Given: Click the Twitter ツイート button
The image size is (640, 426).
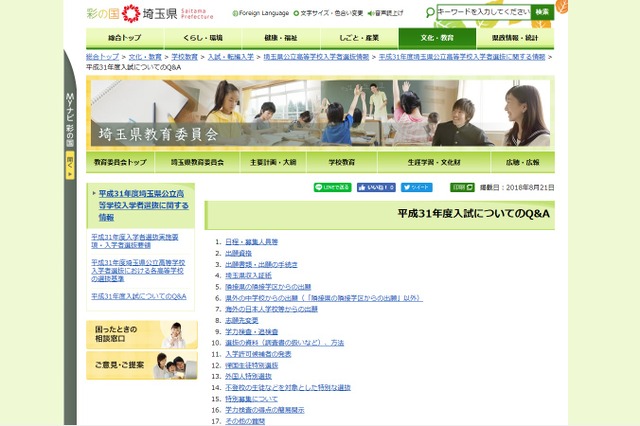Looking at the screenshot, I should point(417,187).
